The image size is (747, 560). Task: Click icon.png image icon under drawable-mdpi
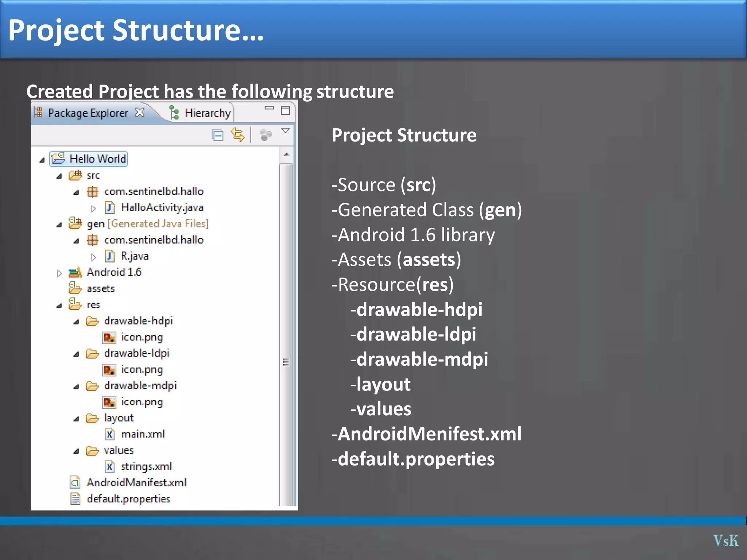pyautogui.click(x=109, y=402)
